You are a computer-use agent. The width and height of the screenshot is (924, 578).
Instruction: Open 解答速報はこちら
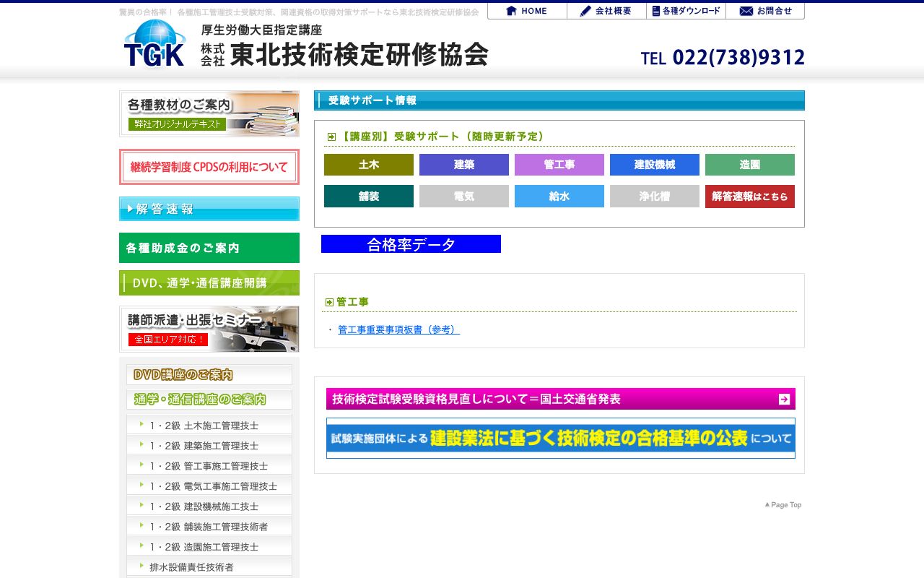(x=750, y=196)
